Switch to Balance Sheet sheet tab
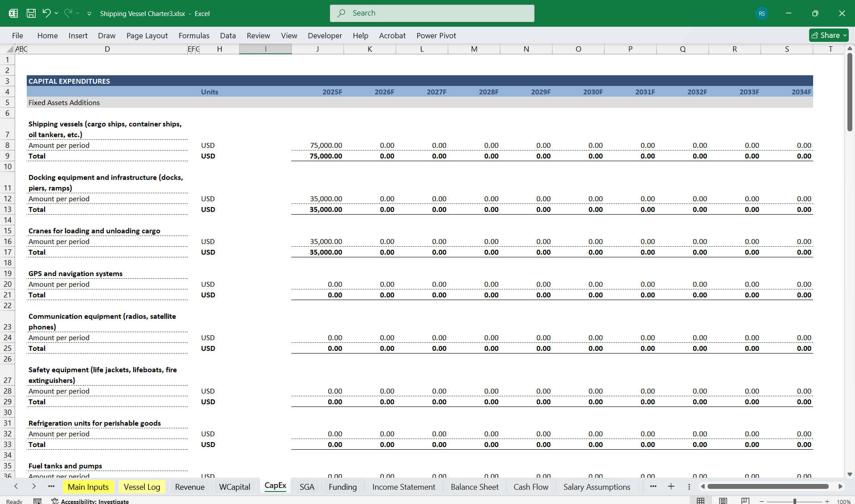 (475, 487)
